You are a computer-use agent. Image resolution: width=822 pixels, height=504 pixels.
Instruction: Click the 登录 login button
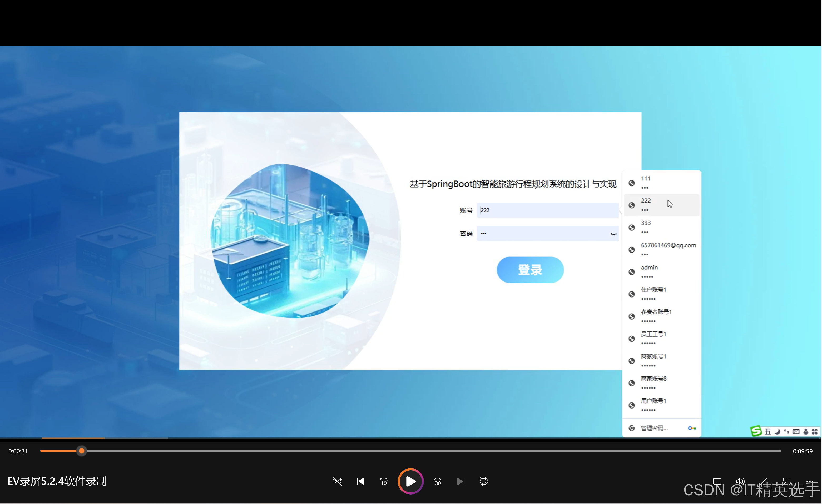[530, 270]
